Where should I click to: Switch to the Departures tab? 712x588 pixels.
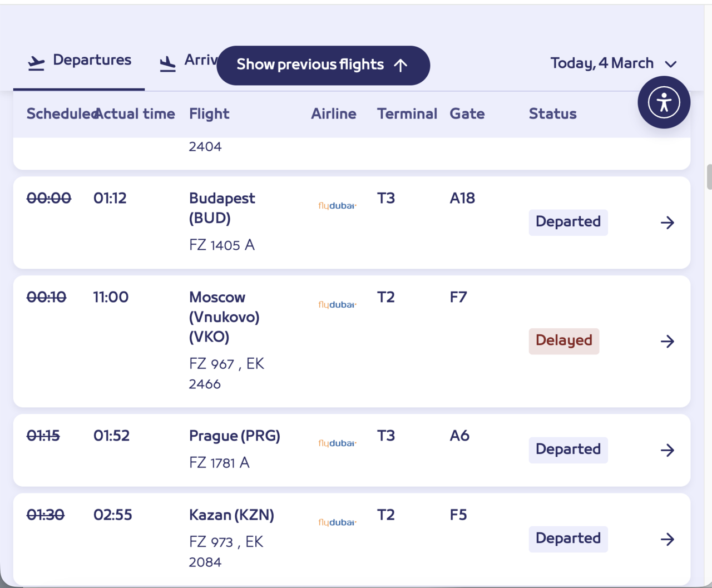point(92,60)
